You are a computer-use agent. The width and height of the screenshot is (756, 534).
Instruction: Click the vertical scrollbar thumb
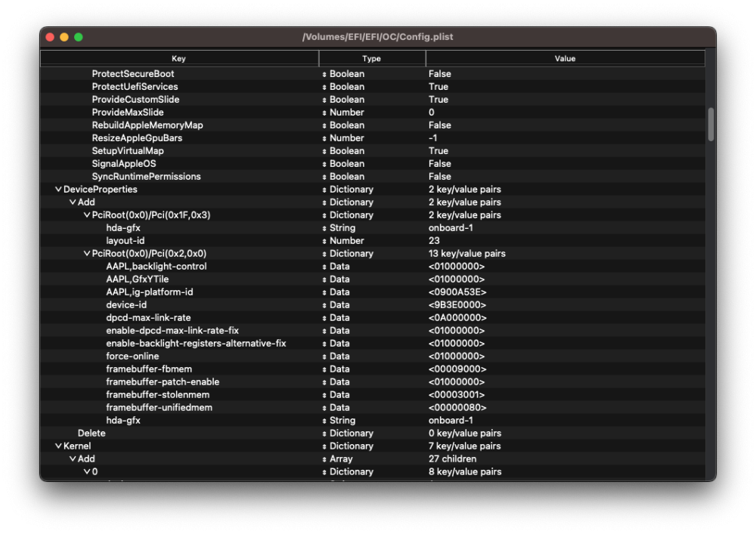pos(711,124)
